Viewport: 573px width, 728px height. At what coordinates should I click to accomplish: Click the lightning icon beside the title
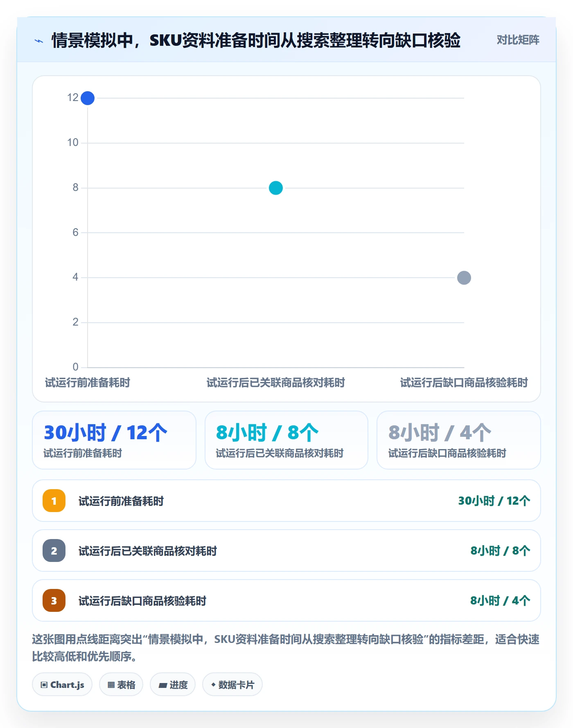coord(39,41)
